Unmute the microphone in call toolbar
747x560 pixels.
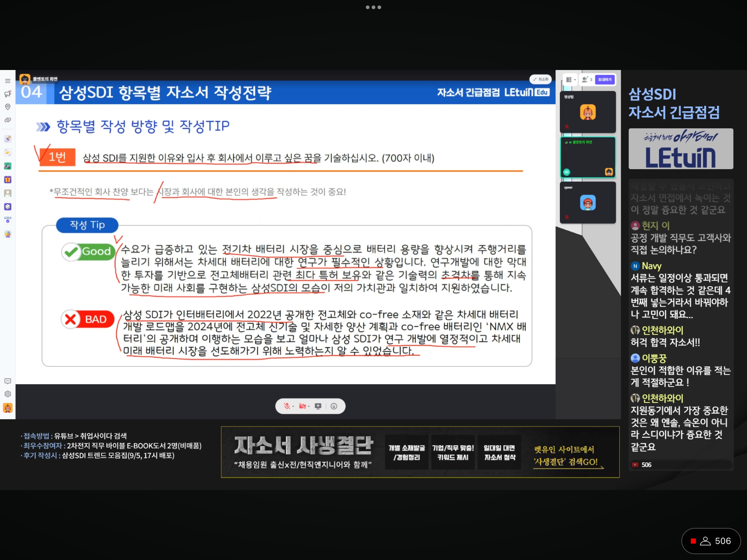coord(287,406)
